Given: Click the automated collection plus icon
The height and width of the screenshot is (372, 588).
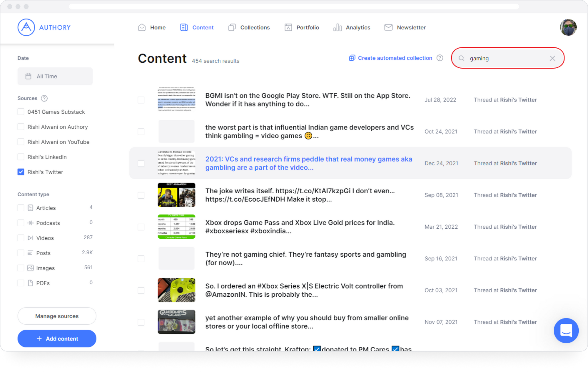Looking at the screenshot, I should pyautogui.click(x=352, y=58).
